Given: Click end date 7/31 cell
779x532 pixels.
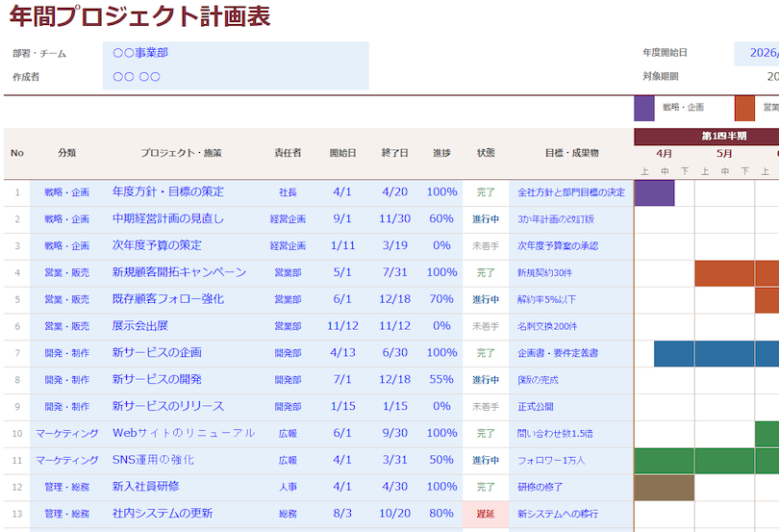Looking at the screenshot, I should [394, 273].
